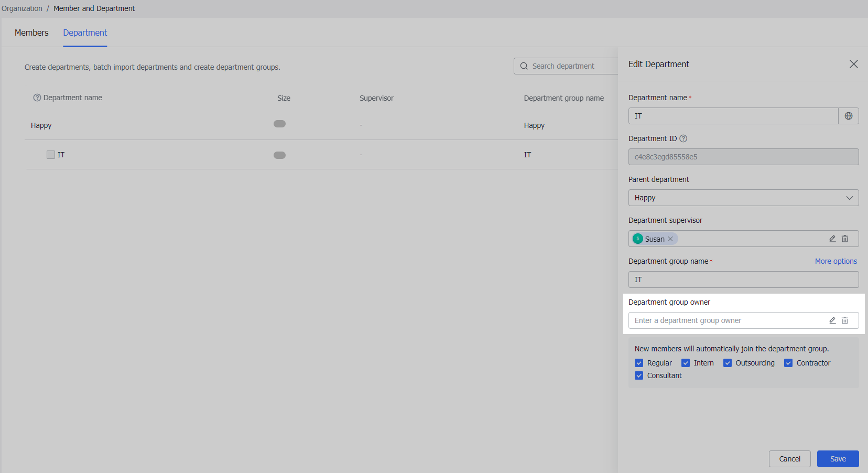The image size is (868, 473).
Task: Click the search magnifier in Search department
Action: click(x=524, y=66)
